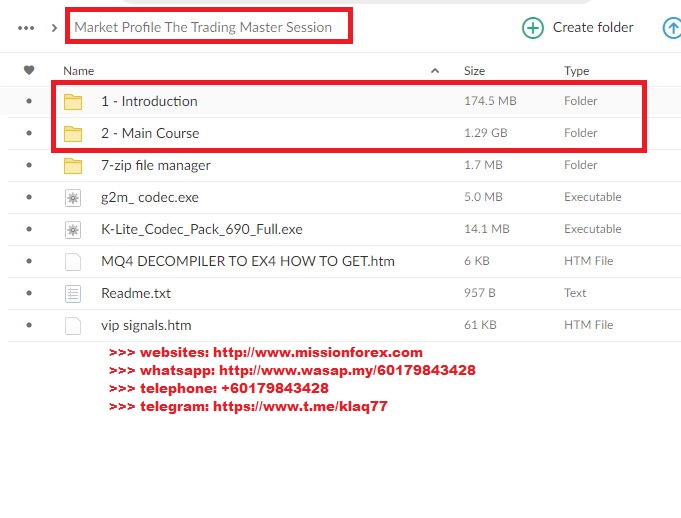Click the 1.29 GB size value
The height and width of the screenshot is (518, 681).
(x=486, y=133)
